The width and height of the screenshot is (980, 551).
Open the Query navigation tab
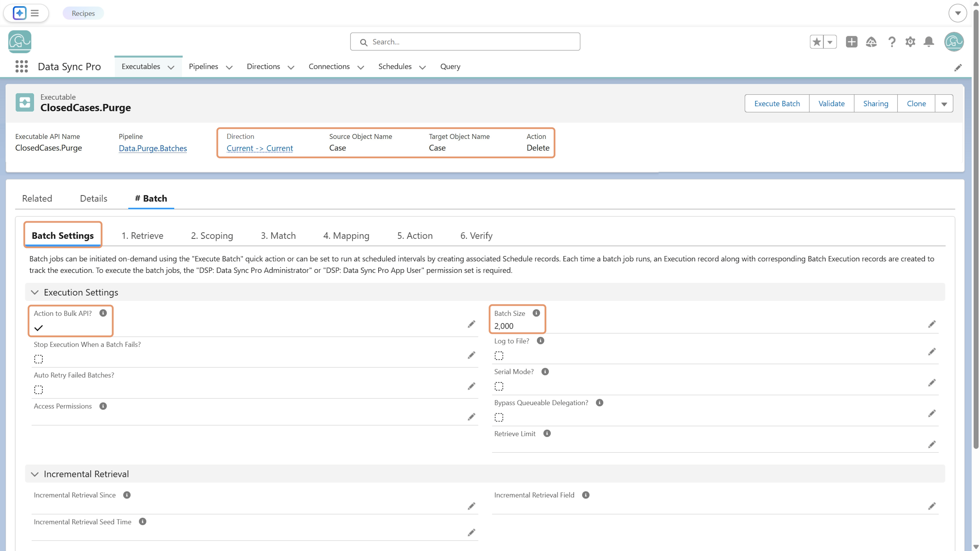coord(450,66)
